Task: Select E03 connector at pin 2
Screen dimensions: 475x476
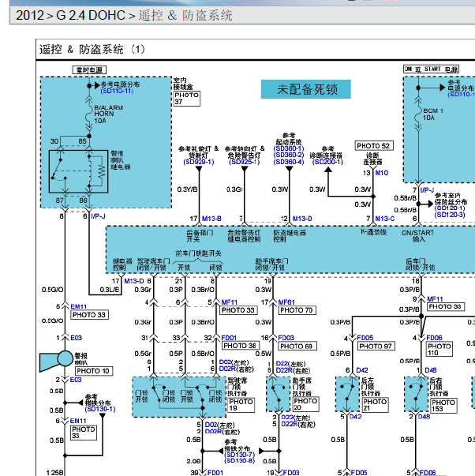Action: (76, 380)
